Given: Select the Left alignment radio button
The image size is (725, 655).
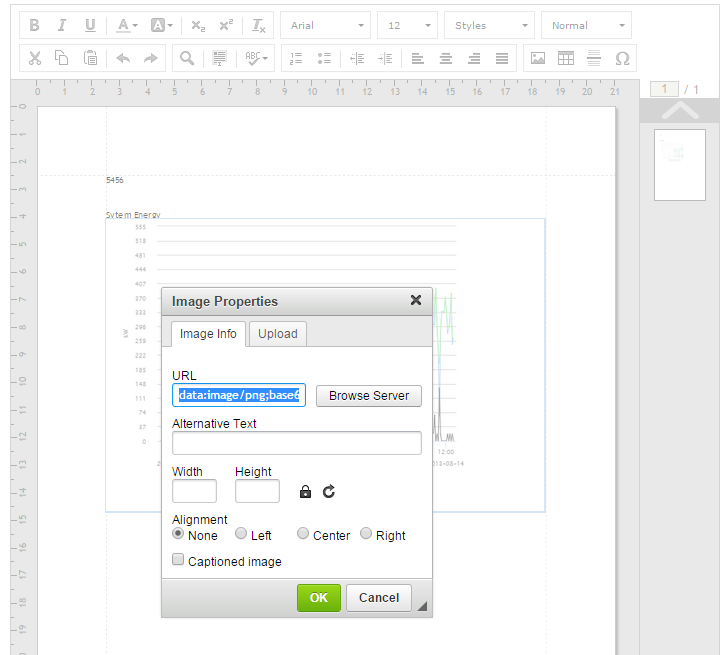Looking at the screenshot, I should click(241, 534).
